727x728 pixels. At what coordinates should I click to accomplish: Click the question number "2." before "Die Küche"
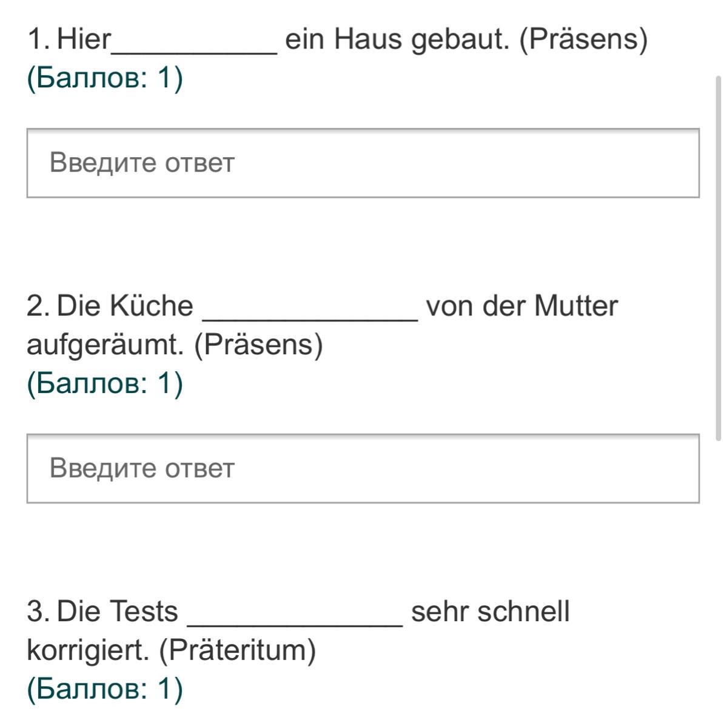[38, 306]
